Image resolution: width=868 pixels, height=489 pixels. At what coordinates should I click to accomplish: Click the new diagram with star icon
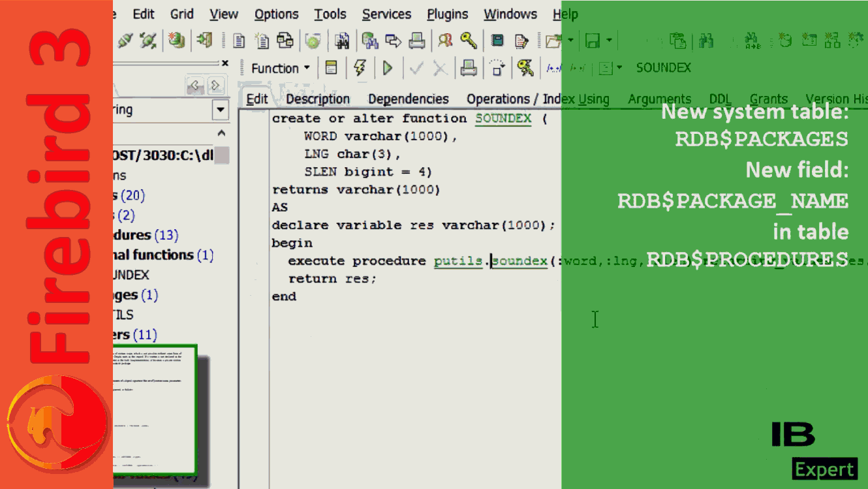click(x=832, y=40)
